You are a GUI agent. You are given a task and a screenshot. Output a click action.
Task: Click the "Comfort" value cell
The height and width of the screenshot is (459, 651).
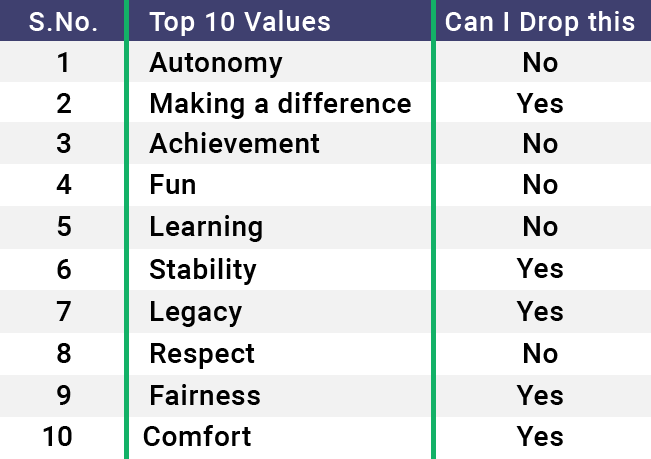click(x=198, y=436)
